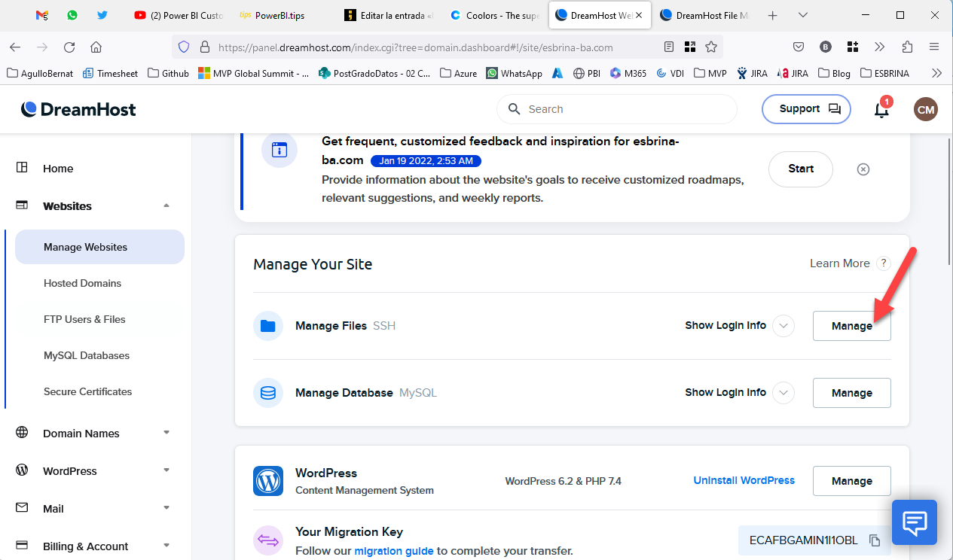This screenshot has width=953, height=560.
Task: Copy the migration key with the copy icon
Action: tap(875, 540)
